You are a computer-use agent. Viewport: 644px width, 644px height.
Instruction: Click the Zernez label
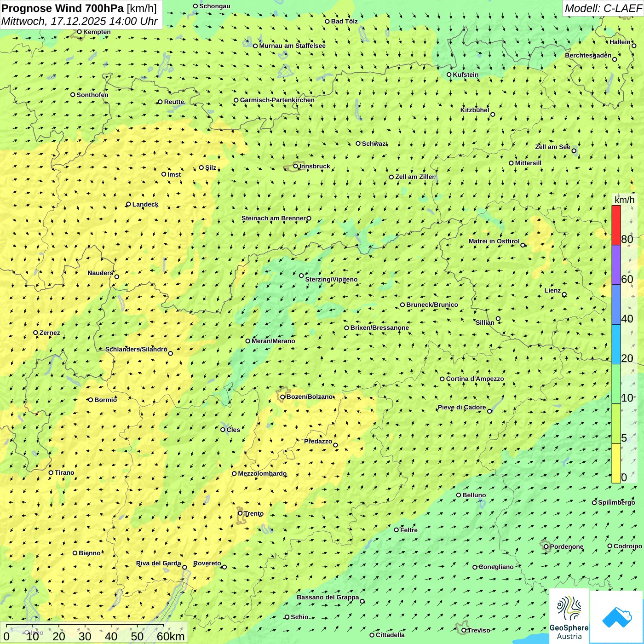(50, 333)
